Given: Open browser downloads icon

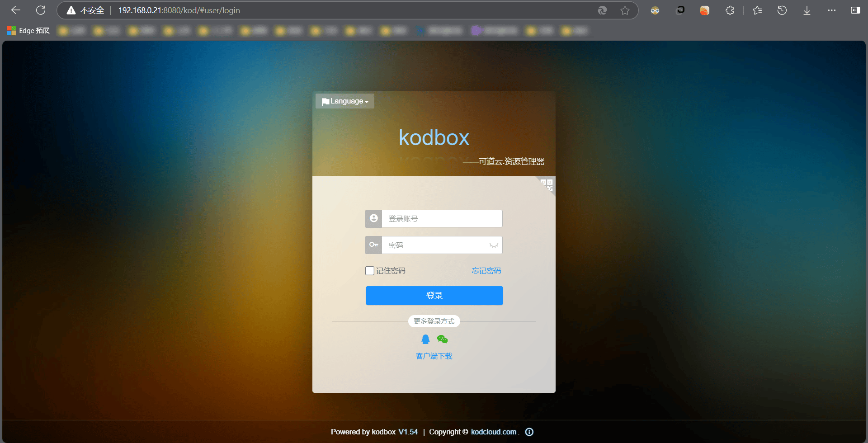Looking at the screenshot, I should coord(807,10).
